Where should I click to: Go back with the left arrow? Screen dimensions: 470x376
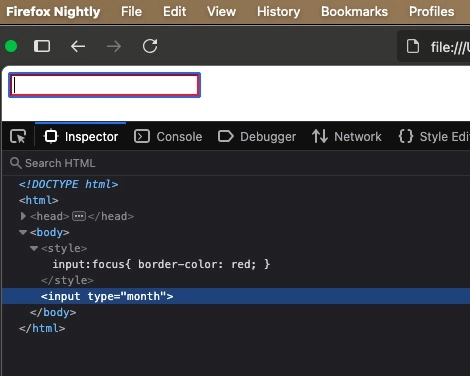tap(78, 46)
